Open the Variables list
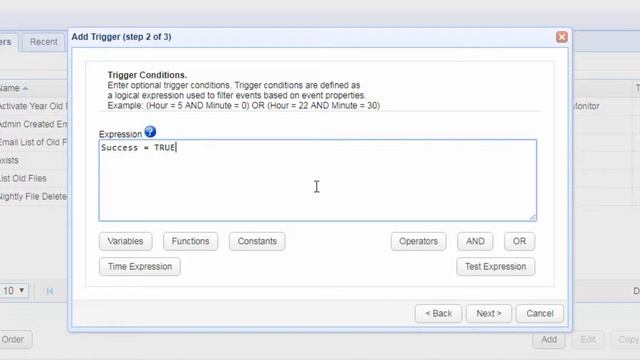 pyautogui.click(x=125, y=241)
